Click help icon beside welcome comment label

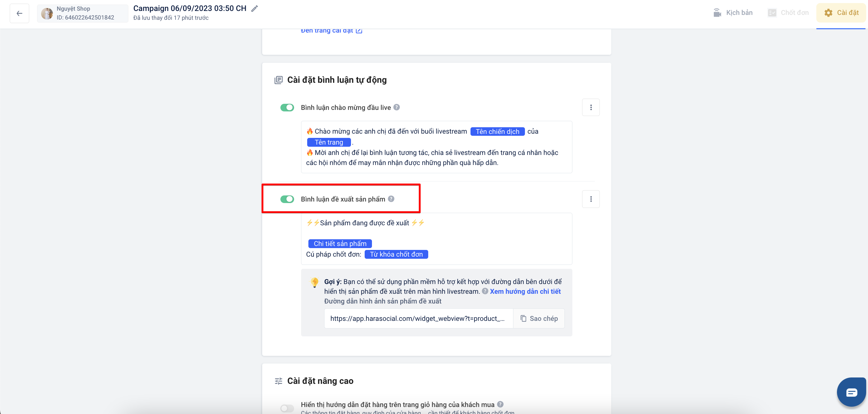pos(397,107)
